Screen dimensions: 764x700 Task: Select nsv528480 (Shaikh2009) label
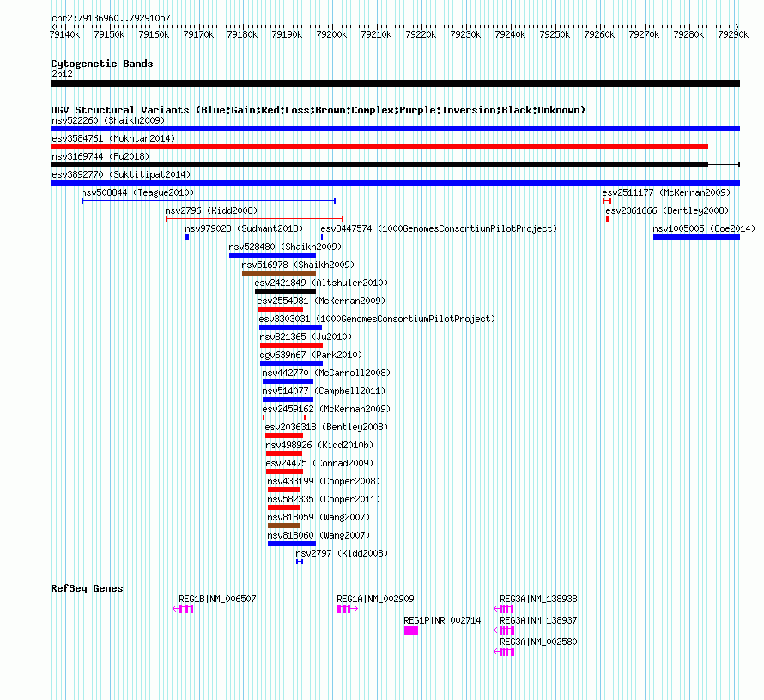point(285,247)
